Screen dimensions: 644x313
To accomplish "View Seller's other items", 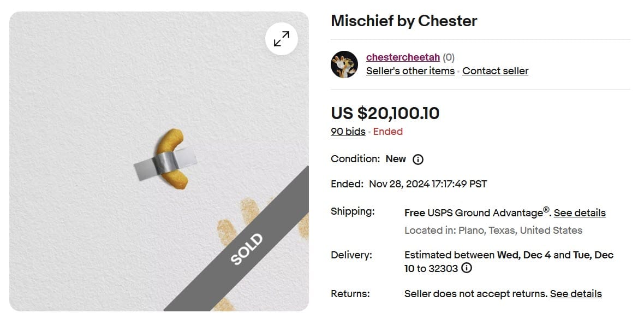I will 410,71.
